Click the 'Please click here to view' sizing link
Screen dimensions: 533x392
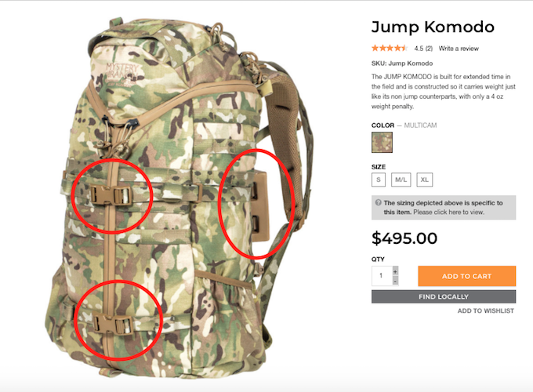[x=448, y=212]
